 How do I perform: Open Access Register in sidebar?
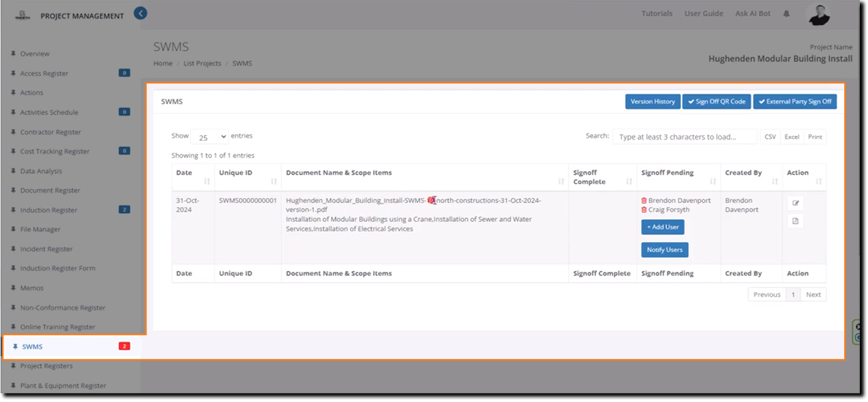point(44,74)
